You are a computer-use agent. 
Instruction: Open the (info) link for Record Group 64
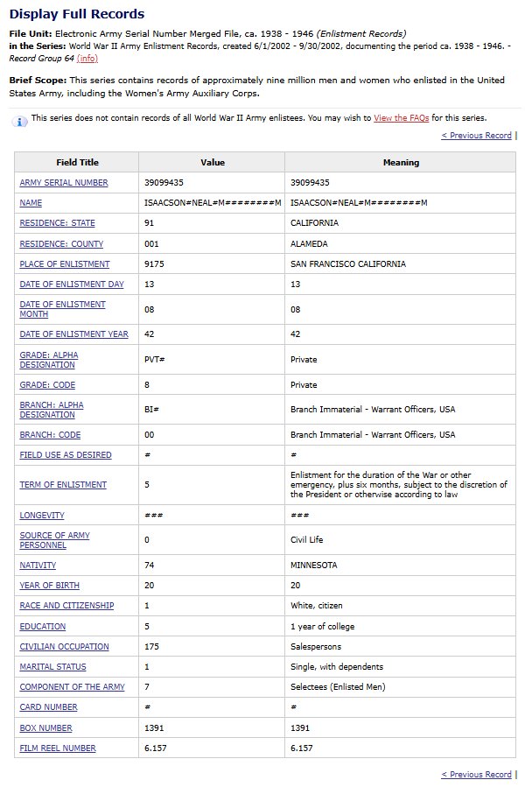tap(88, 58)
